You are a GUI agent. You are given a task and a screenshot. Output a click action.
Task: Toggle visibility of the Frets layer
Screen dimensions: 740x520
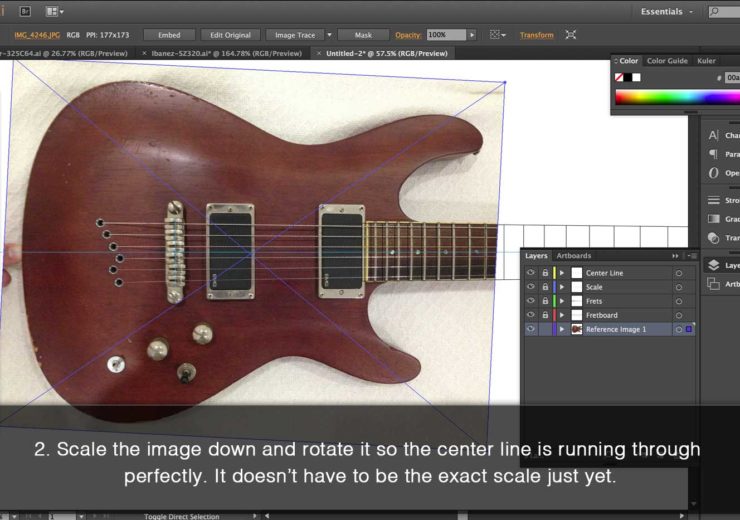click(531, 301)
